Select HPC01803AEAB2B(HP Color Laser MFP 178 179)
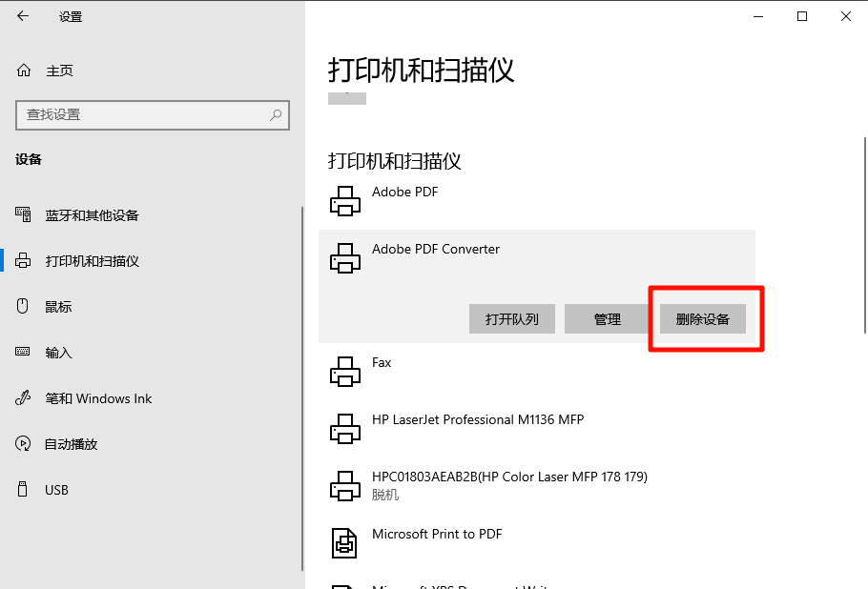 pos(537,485)
